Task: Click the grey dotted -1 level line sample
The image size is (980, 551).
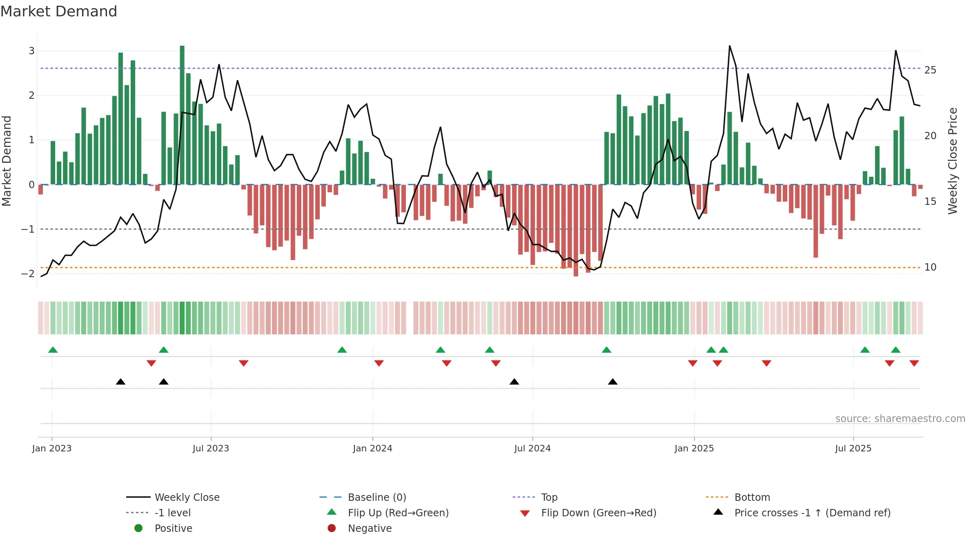Action: click(138, 513)
